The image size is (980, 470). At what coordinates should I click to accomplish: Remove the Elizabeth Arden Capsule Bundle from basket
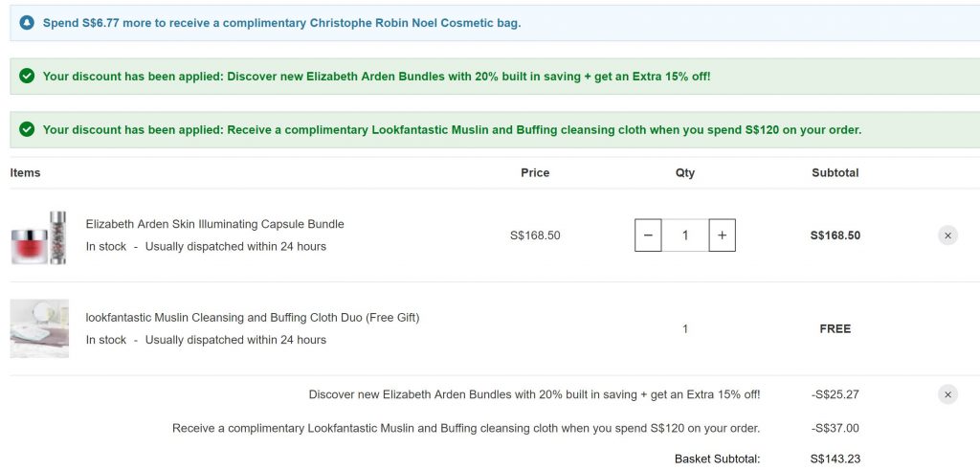coord(947,235)
